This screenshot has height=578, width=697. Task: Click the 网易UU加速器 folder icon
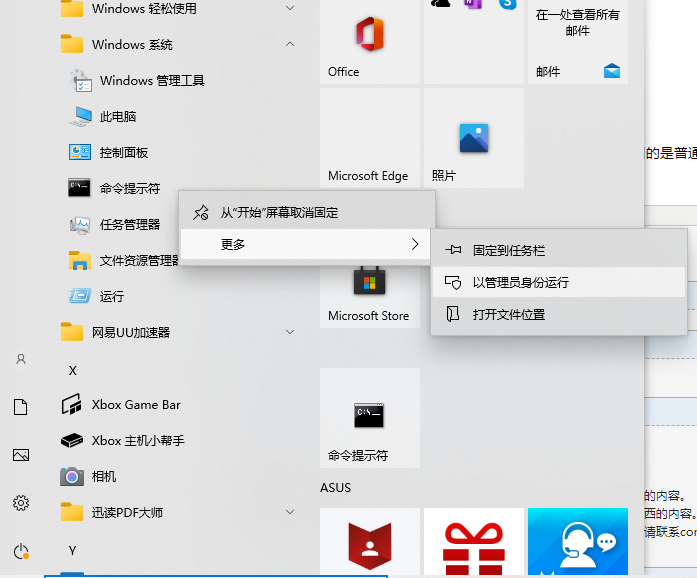coord(72,332)
